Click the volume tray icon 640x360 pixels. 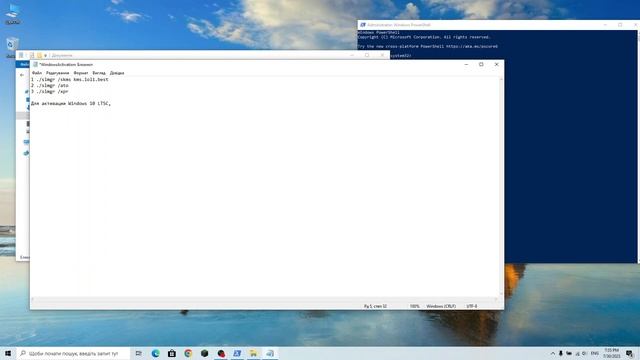584,353
